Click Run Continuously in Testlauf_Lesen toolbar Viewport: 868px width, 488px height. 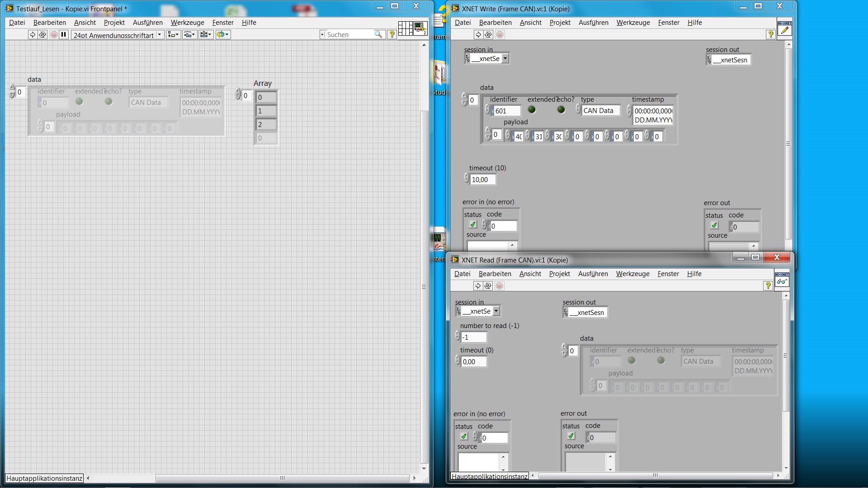(42, 35)
